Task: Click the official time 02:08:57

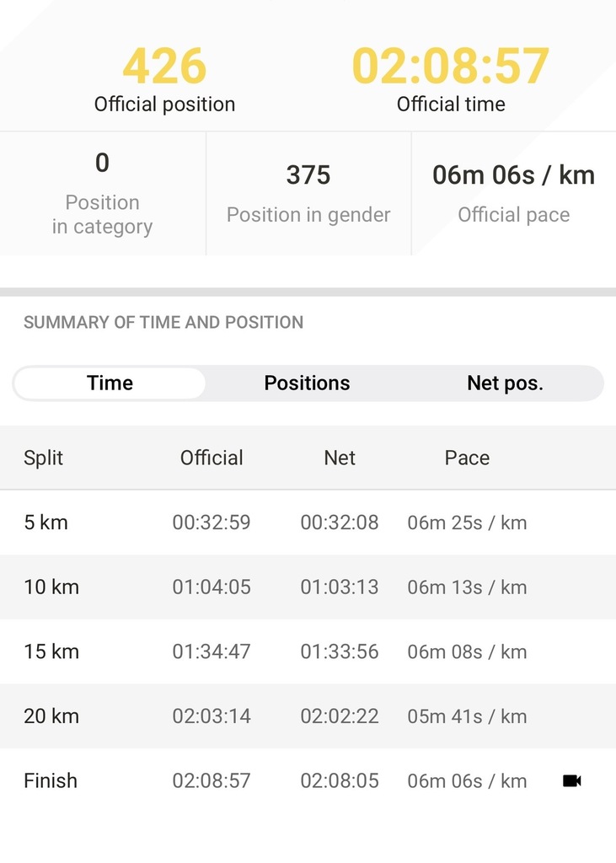Action: point(451,67)
